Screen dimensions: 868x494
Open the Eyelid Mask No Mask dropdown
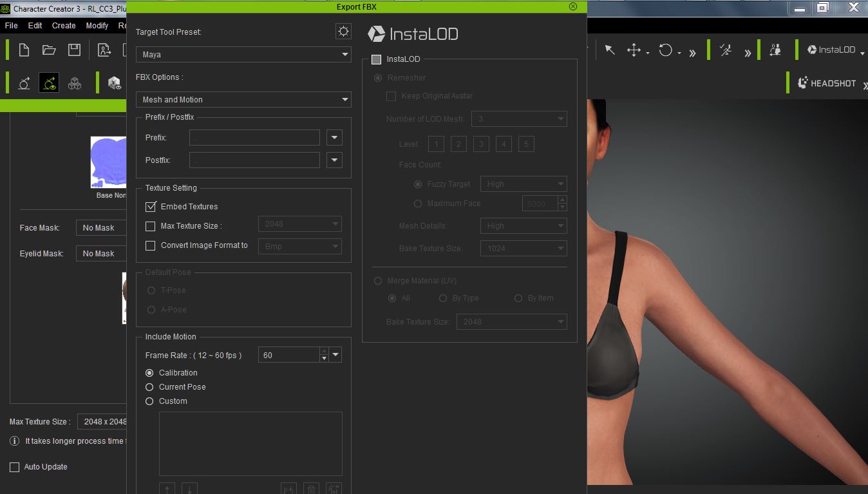click(x=101, y=254)
